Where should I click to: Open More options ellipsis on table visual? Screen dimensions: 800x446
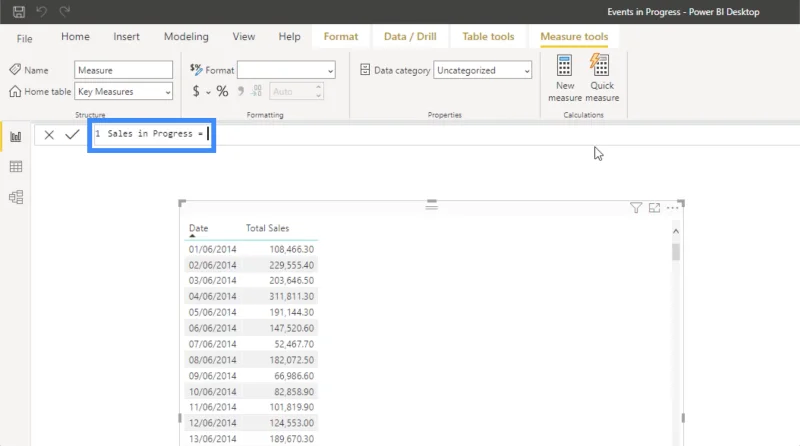[x=672, y=208]
